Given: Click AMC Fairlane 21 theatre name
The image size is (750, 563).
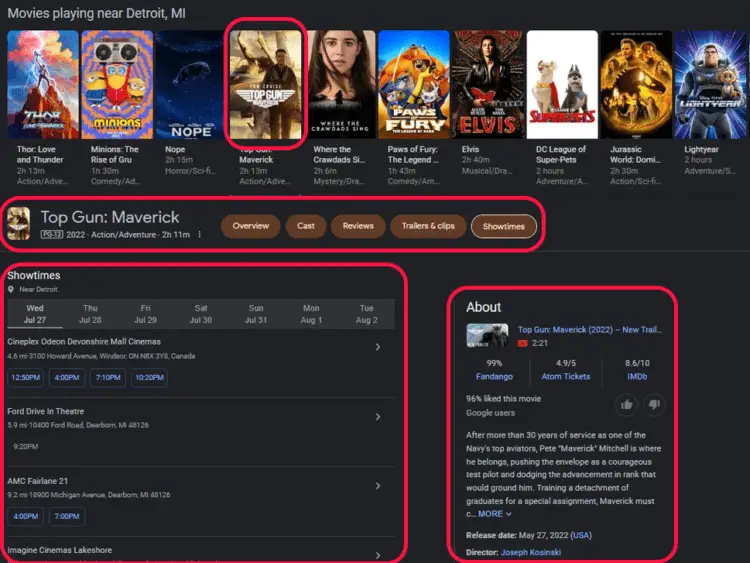Looking at the screenshot, I should 37,481.
